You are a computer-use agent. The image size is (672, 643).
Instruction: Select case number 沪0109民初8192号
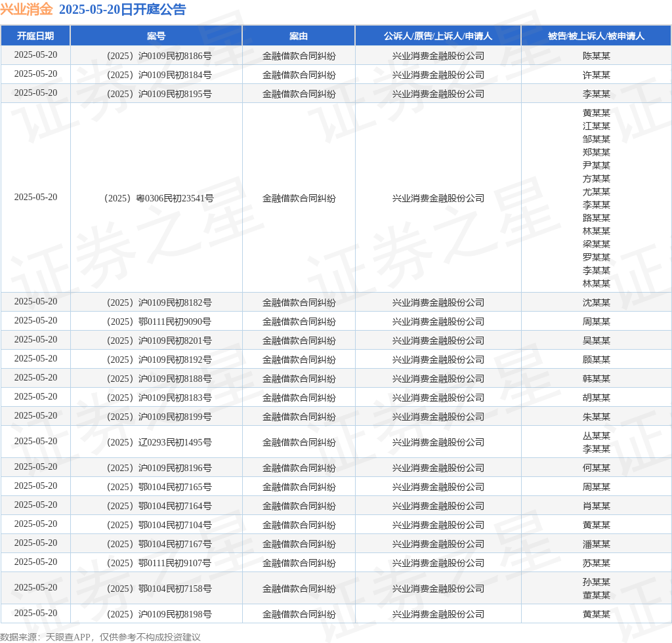159,360
